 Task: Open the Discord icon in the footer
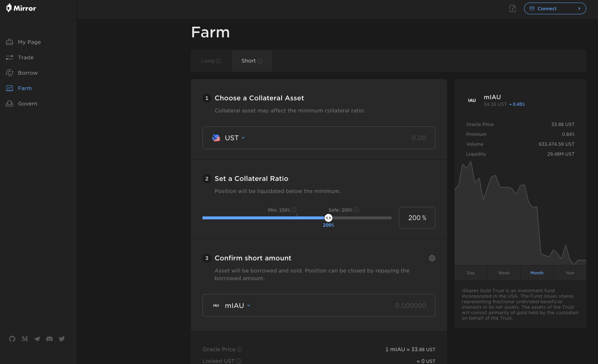pyautogui.click(x=49, y=339)
